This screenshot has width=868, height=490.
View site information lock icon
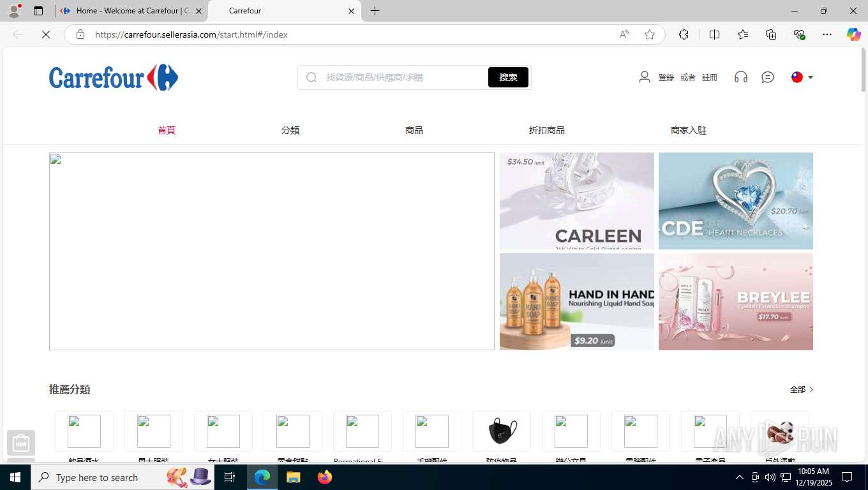click(80, 34)
